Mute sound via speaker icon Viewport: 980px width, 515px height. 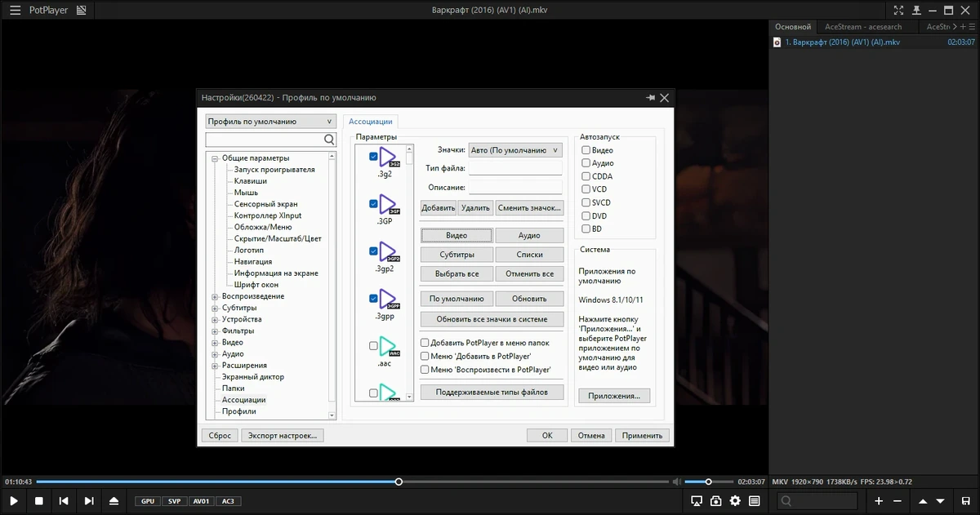coord(676,482)
